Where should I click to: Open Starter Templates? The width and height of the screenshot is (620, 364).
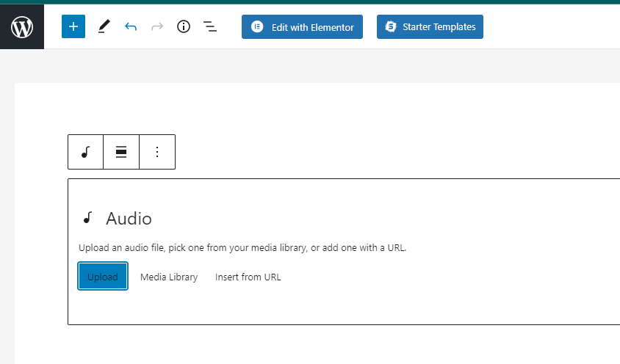[430, 27]
